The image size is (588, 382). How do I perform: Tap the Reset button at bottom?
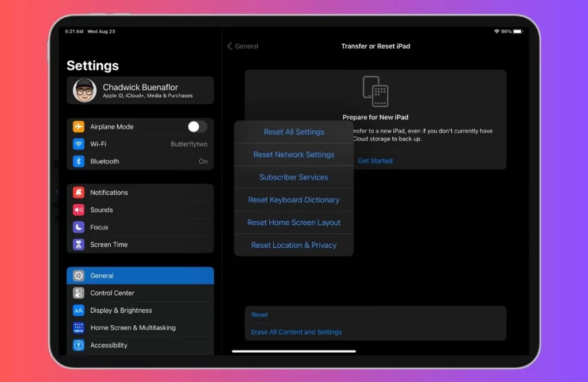click(376, 314)
